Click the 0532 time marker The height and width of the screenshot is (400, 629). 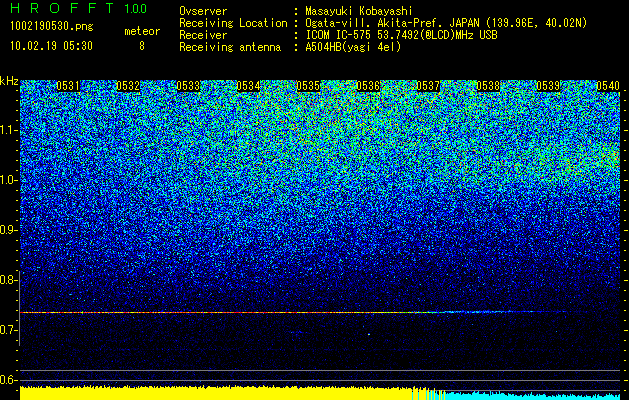coord(128,86)
